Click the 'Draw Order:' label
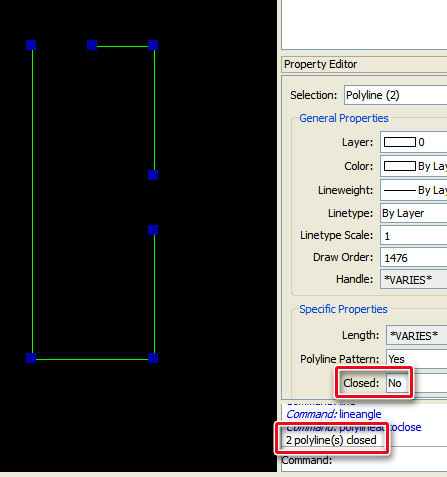This screenshot has height=477, width=447. [343, 257]
